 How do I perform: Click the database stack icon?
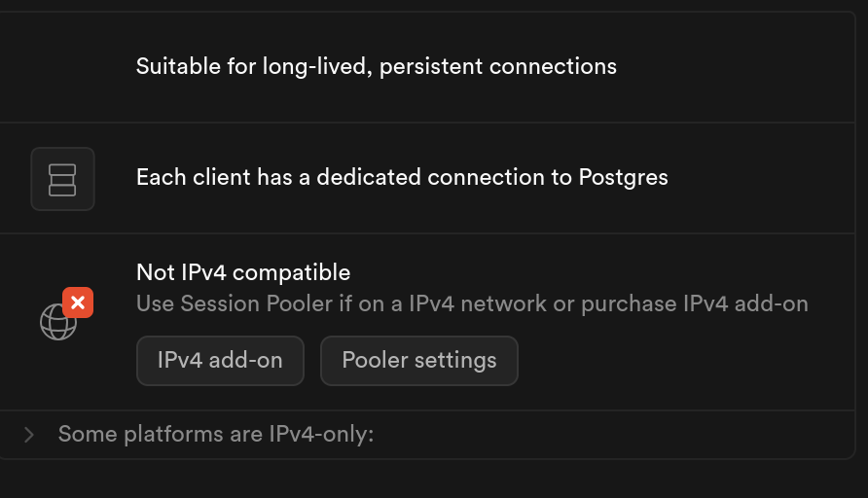coord(62,179)
